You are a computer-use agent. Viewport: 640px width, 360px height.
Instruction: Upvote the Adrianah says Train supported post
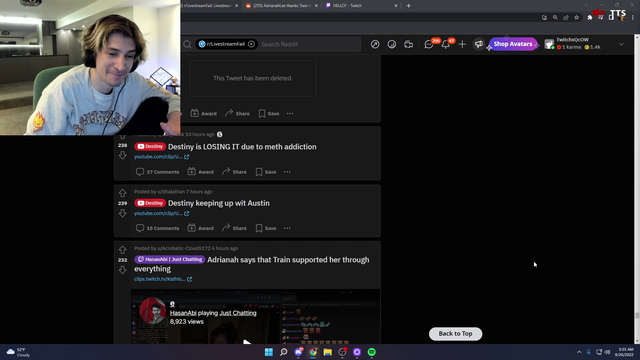[x=122, y=249]
